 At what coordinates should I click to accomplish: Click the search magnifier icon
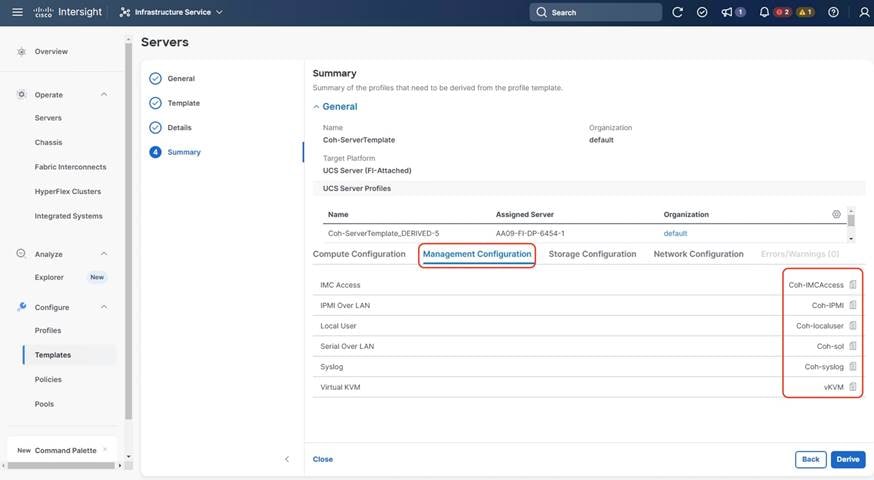click(541, 12)
